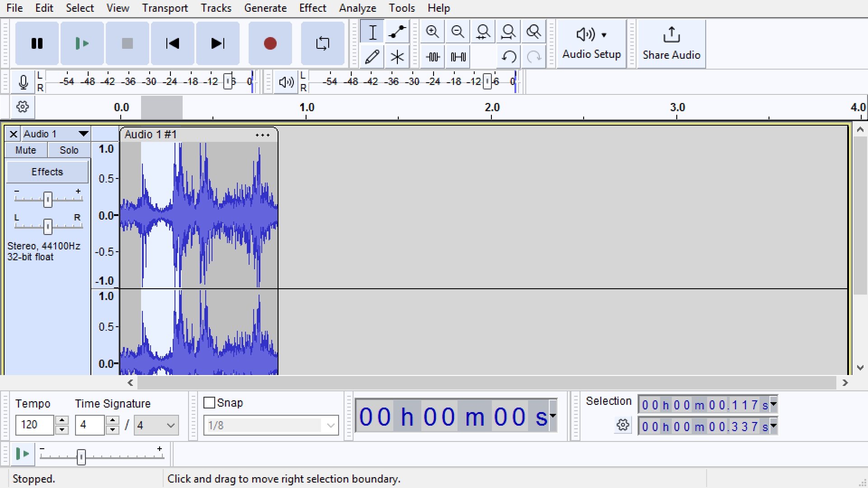Viewport: 868px width, 488px height.
Task: Close the Audio 1 track
Action: click(x=13, y=134)
